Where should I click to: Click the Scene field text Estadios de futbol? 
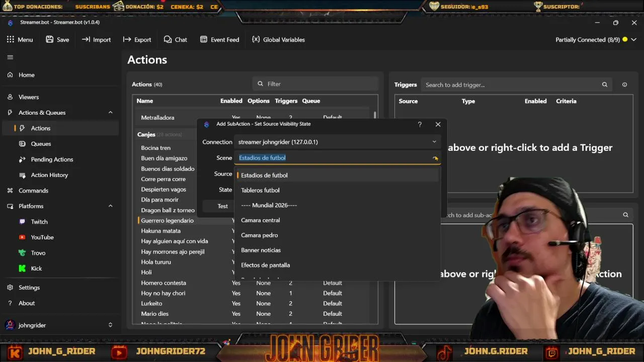[262, 158]
